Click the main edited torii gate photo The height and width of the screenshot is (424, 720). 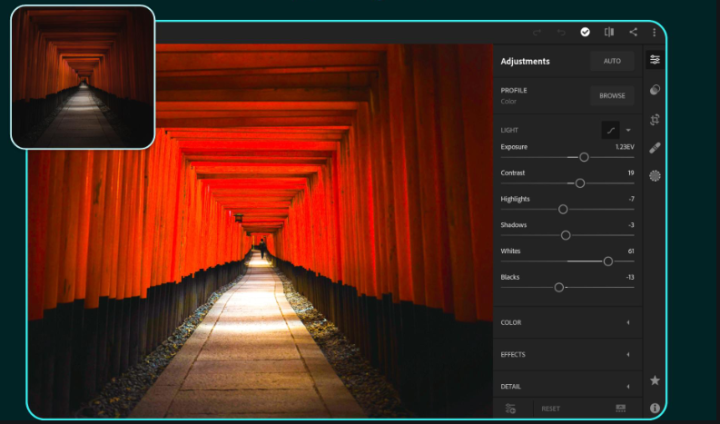click(x=260, y=231)
